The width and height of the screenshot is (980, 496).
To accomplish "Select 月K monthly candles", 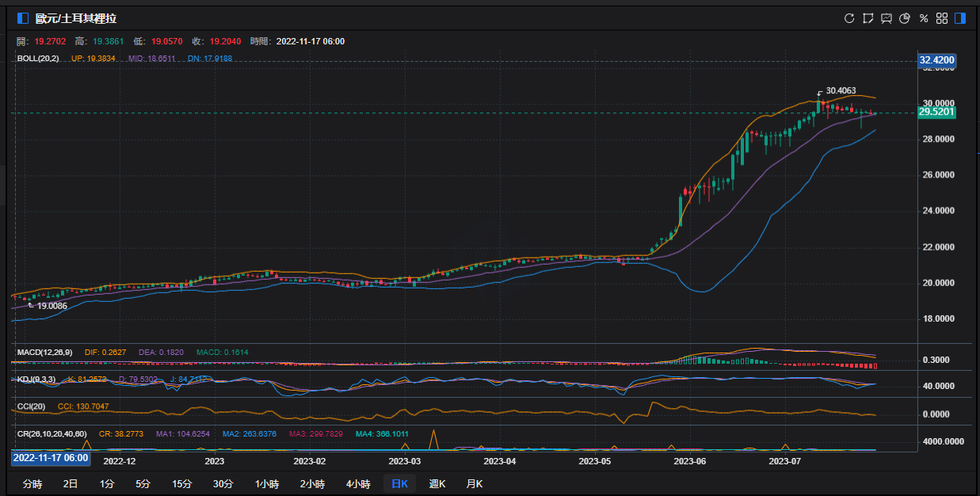I will pyautogui.click(x=475, y=483).
